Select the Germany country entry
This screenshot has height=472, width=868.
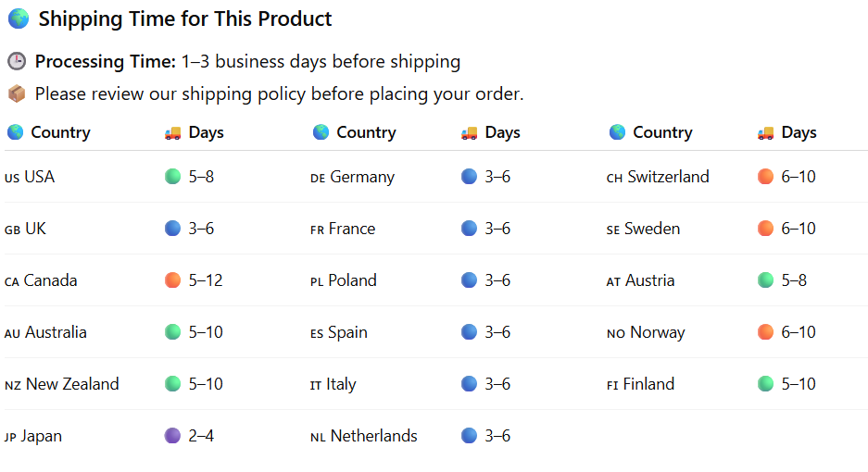(361, 177)
